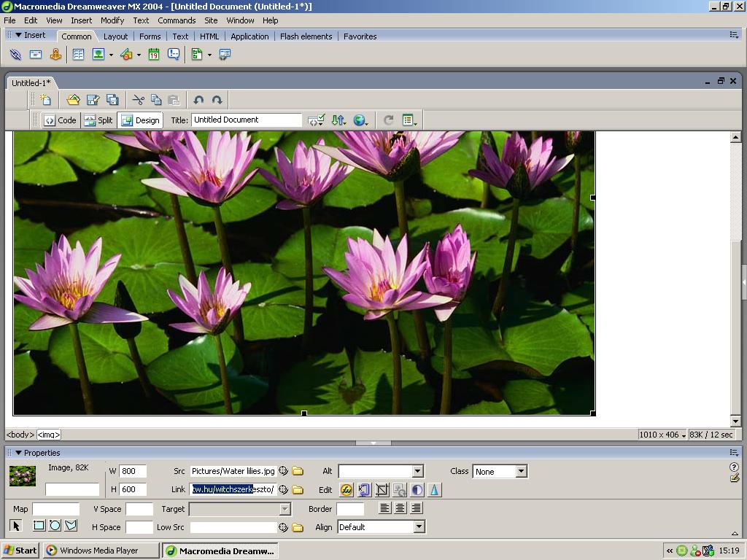
Task: Switch to Code view
Action: [60, 120]
